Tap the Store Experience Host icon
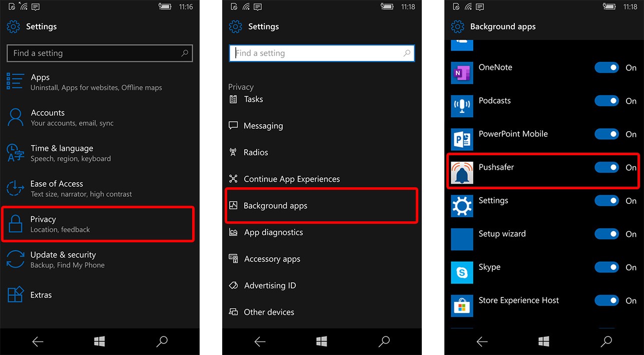 point(462,306)
